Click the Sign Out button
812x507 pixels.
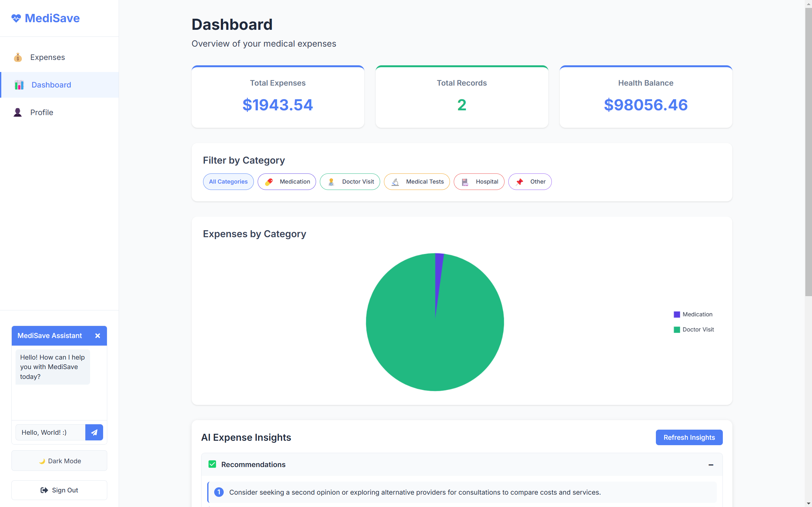point(59,490)
